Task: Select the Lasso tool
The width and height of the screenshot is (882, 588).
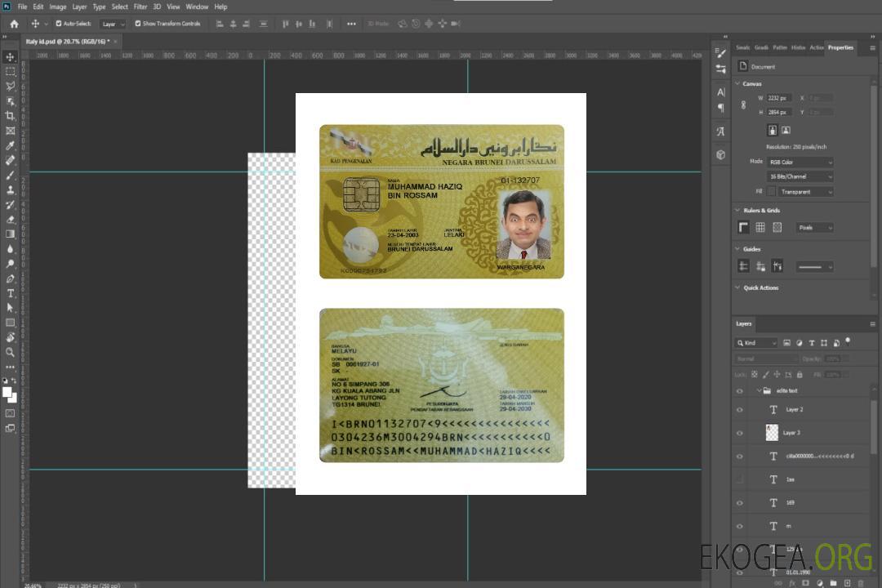Action: (10, 86)
